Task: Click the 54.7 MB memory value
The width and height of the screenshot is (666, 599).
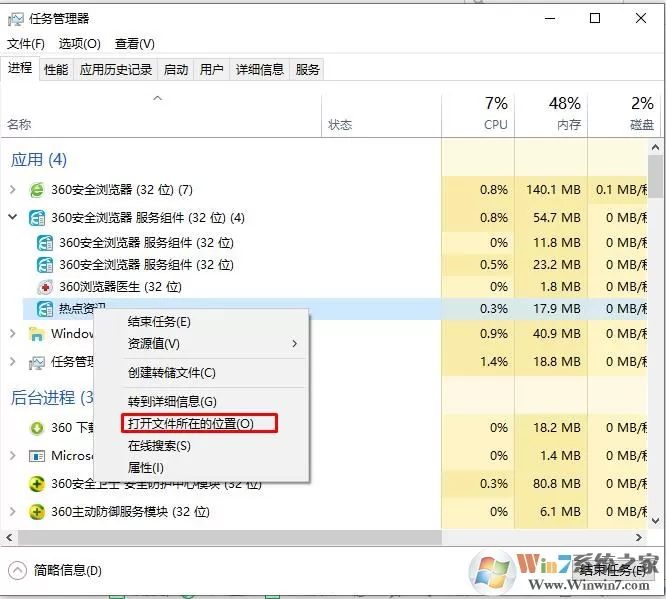Action: tap(557, 218)
